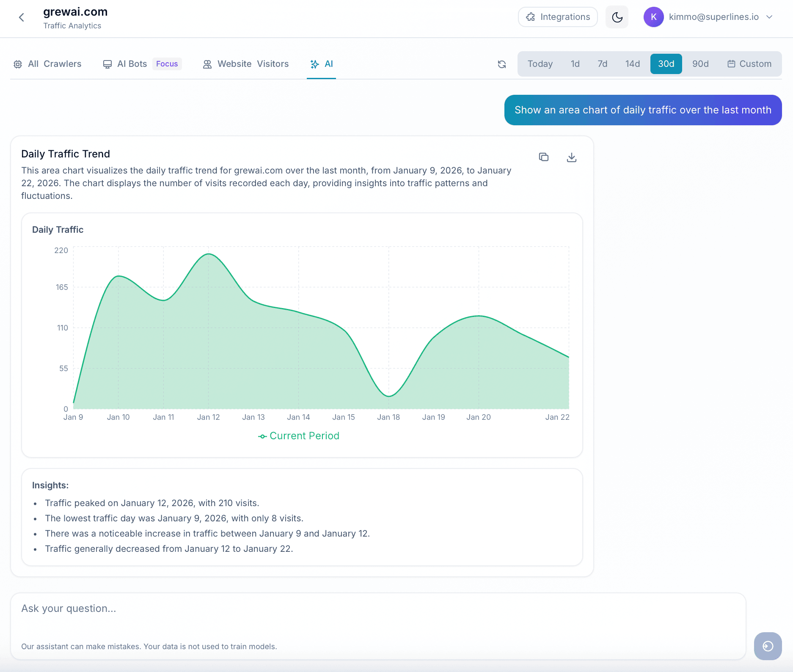The image size is (793, 672).
Task: Open the kimmo@superlines.io account menu
Action: [713, 17]
